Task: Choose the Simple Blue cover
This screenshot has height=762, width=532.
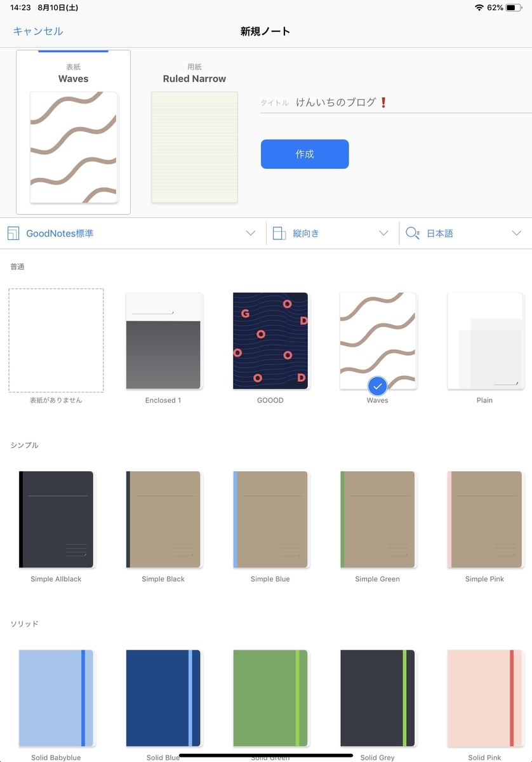Action: [270, 519]
